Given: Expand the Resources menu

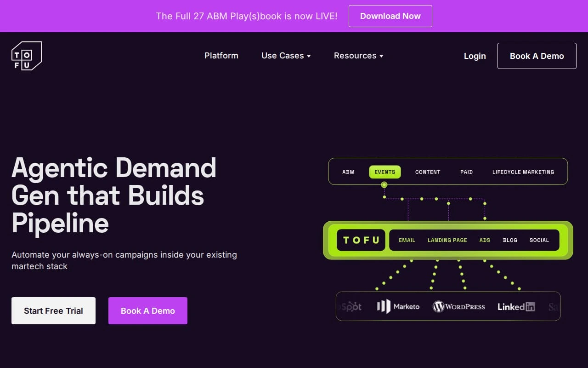Looking at the screenshot, I should (358, 56).
